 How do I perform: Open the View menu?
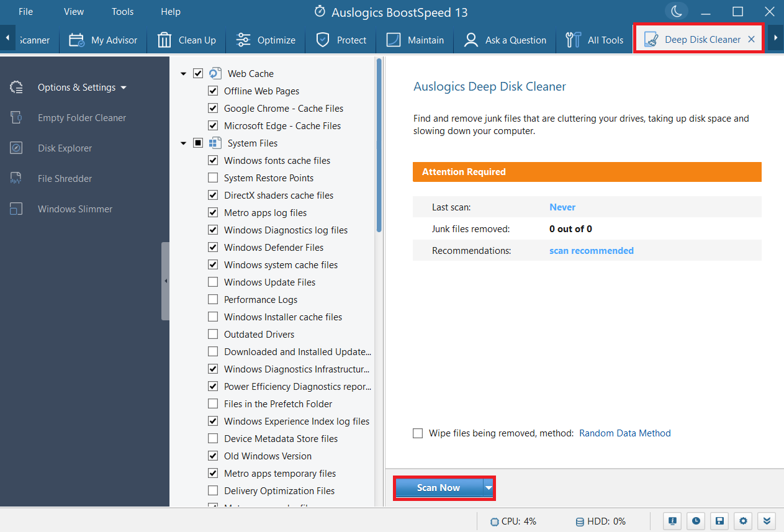[74, 12]
